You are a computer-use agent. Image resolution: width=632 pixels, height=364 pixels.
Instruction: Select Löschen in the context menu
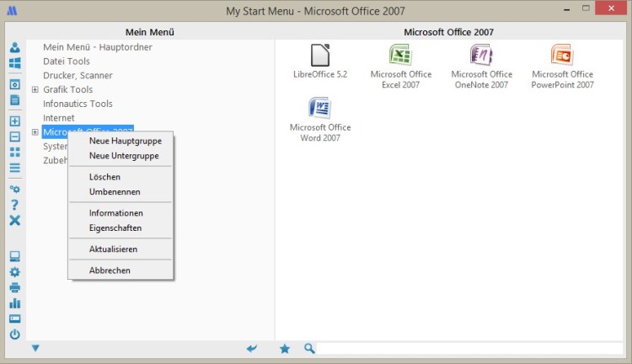coord(104,177)
